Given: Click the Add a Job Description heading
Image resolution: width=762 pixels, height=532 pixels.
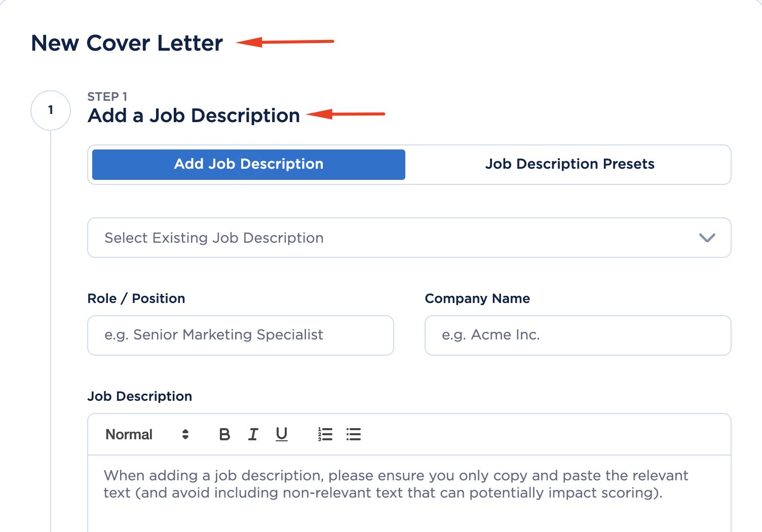Looking at the screenshot, I should pos(194,116).
